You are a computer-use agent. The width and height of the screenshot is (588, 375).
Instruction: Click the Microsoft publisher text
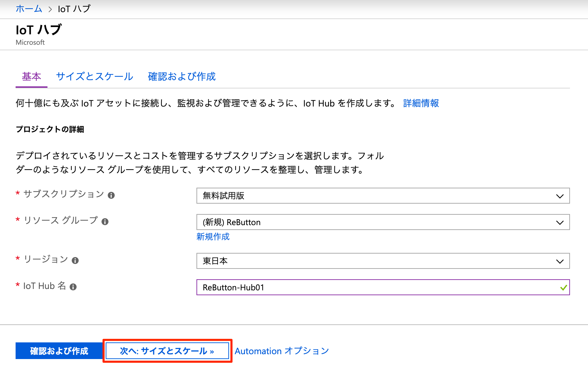30,42
